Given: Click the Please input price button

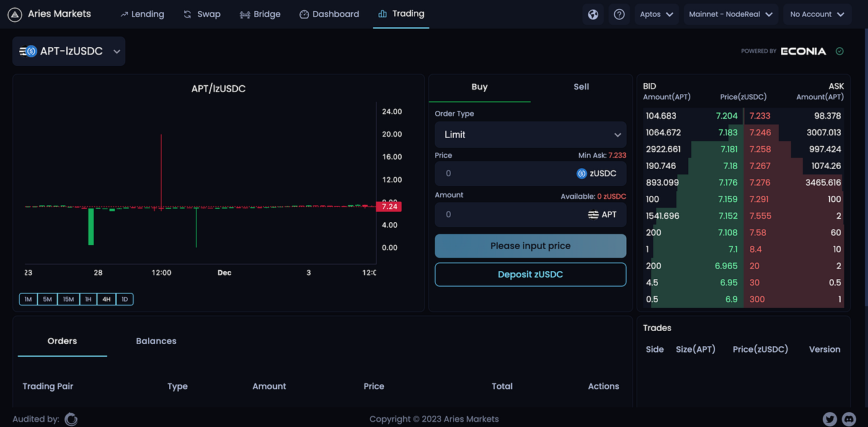Looking at the screenshot, I should click(531, 246).
